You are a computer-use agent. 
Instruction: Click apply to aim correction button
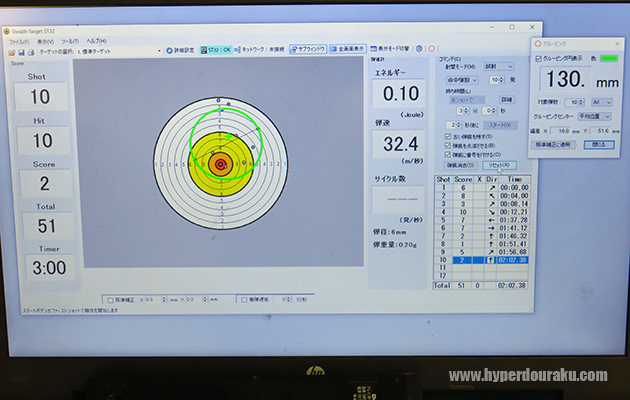point(553,144)
